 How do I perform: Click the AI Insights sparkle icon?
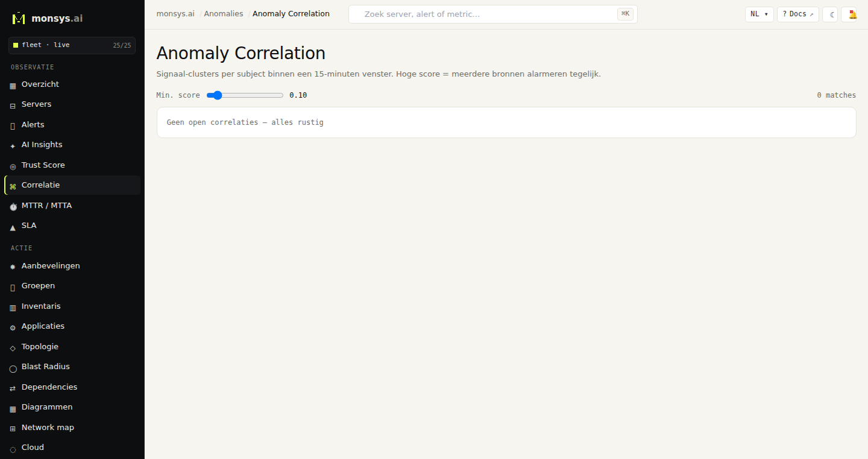pyautogui.click(x=13, y=146)
